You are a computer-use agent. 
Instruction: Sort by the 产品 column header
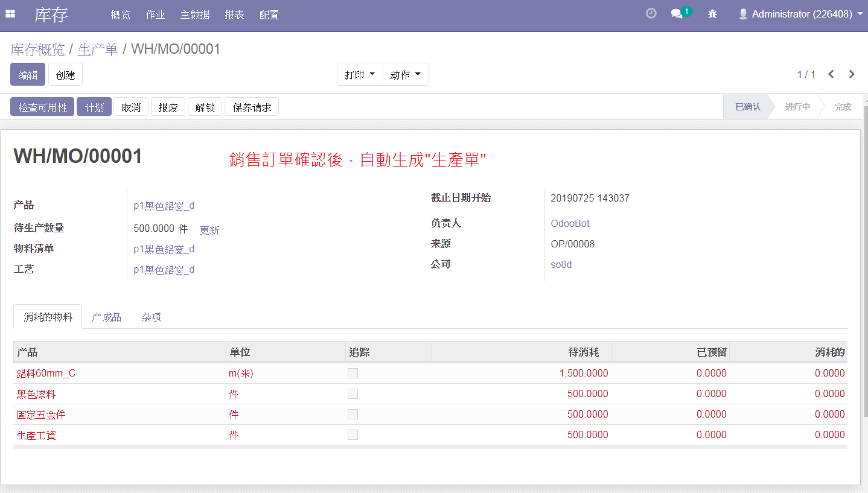pyautogui.click(x=120, y=352)
